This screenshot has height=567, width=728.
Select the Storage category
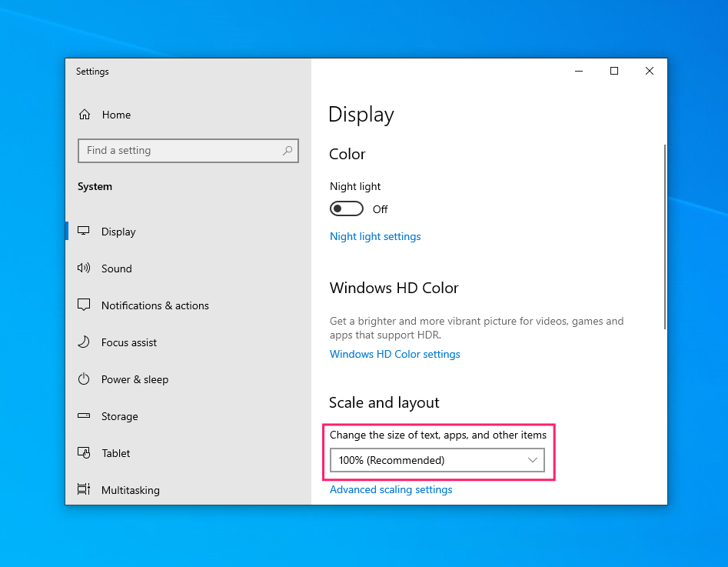[x=188, y=416]
